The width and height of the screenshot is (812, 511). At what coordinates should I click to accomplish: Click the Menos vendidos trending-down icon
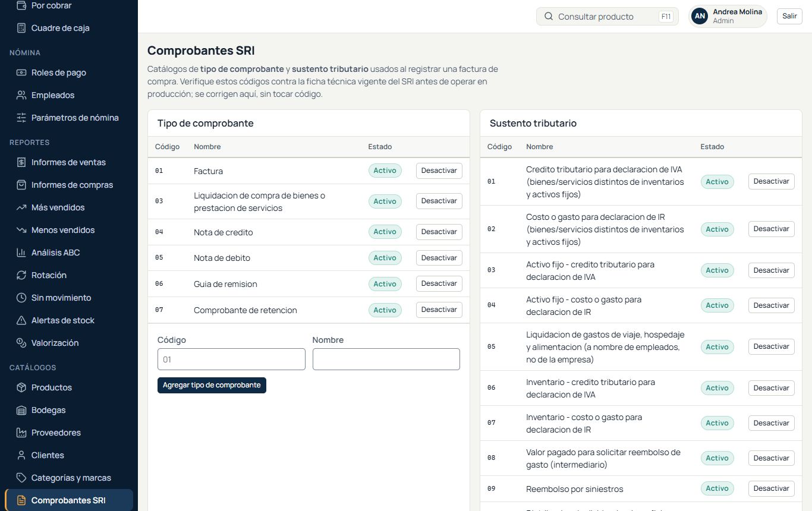tap(21, 230)
